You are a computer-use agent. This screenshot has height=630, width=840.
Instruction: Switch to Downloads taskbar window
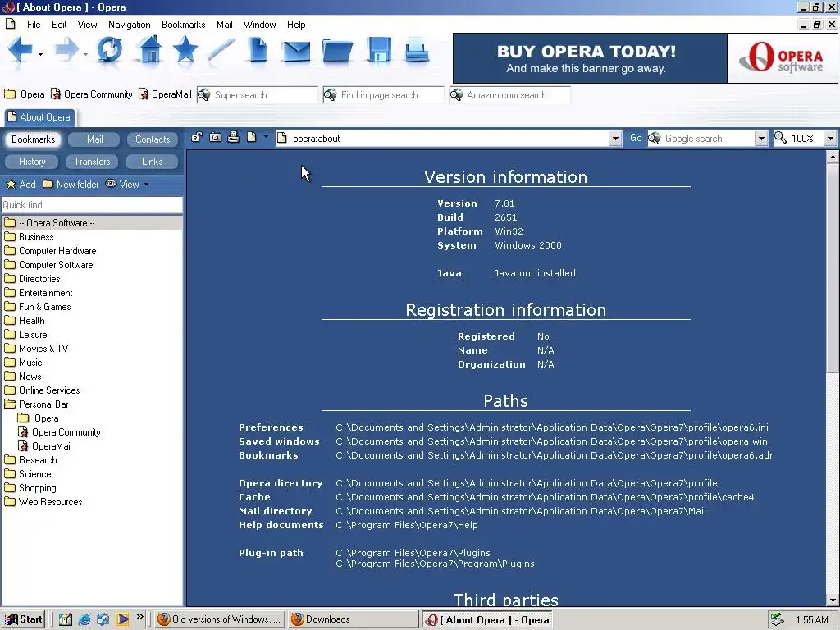pos(353,619)
